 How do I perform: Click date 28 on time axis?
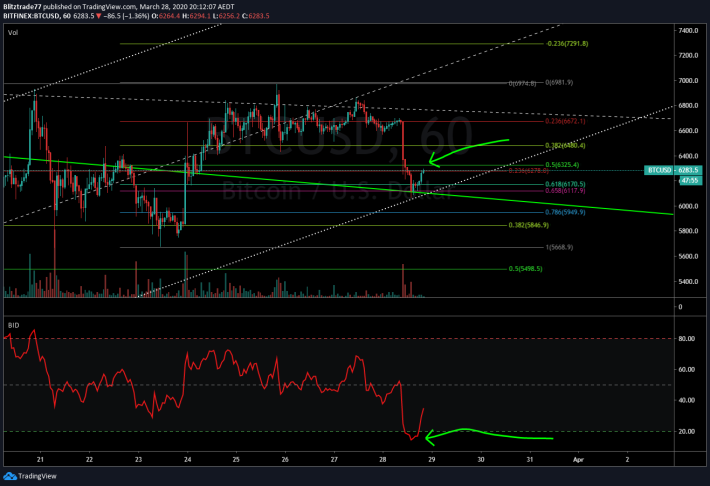click(383, 459)
